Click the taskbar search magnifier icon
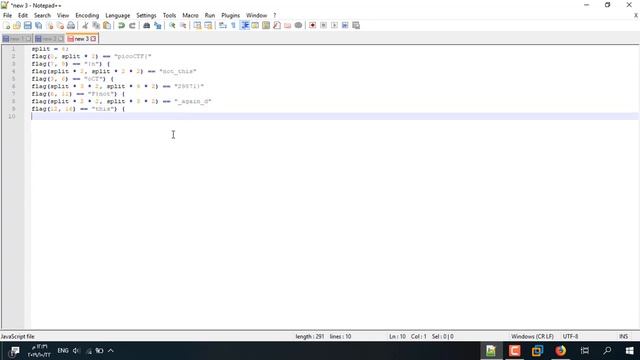 [x=607, y=351]
